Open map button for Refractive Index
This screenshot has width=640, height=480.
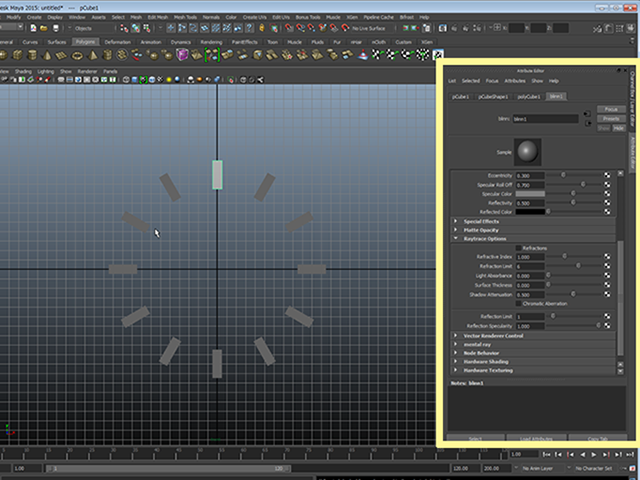pos(607,256)
